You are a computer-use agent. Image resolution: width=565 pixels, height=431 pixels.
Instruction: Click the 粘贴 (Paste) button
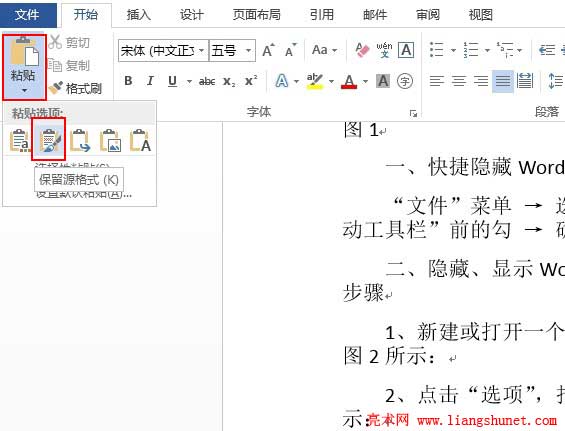(x=24, y=67)
